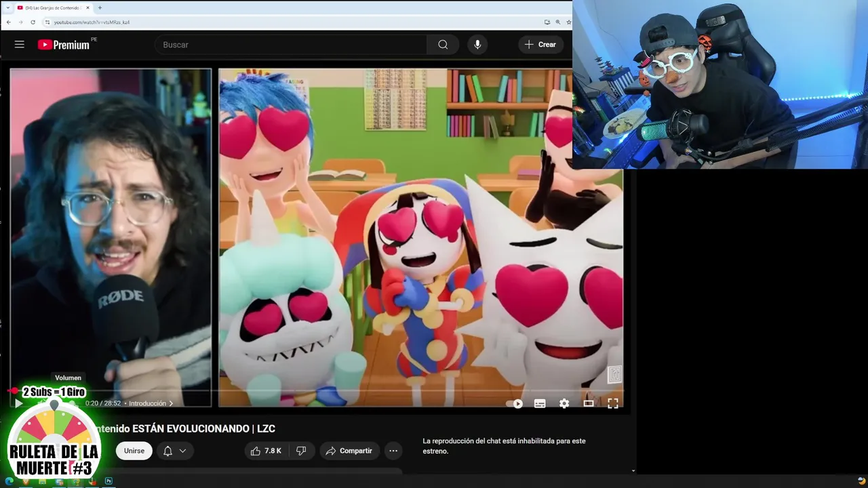The image size is (868, 488).
Task: Dislike the video
Action: pos(302,451)
